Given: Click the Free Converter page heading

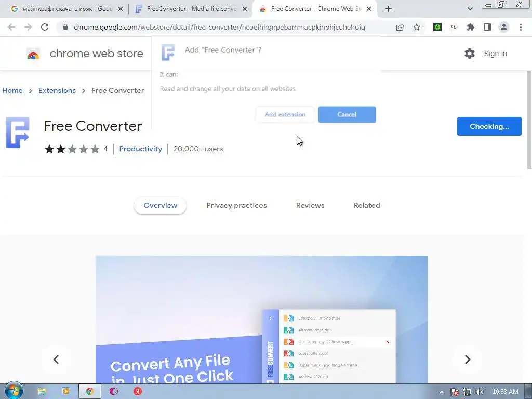Looking at the screenshot, I should (x=92, y=126).
